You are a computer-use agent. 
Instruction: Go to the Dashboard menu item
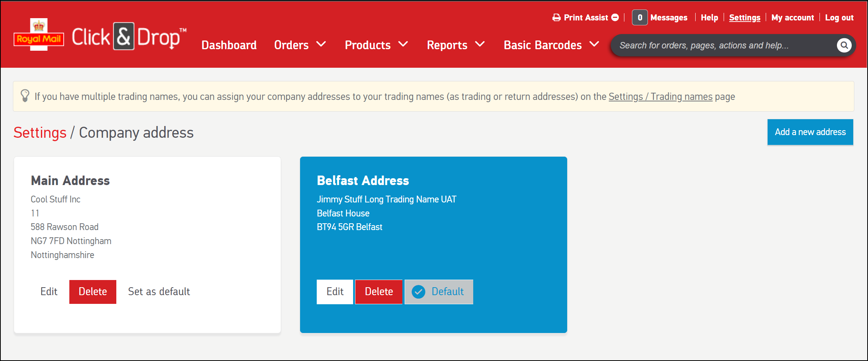tap(229, 45)
